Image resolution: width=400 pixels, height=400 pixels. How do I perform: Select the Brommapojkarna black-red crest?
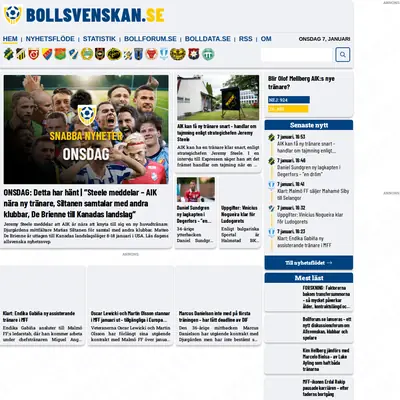(x=100, y=54)
